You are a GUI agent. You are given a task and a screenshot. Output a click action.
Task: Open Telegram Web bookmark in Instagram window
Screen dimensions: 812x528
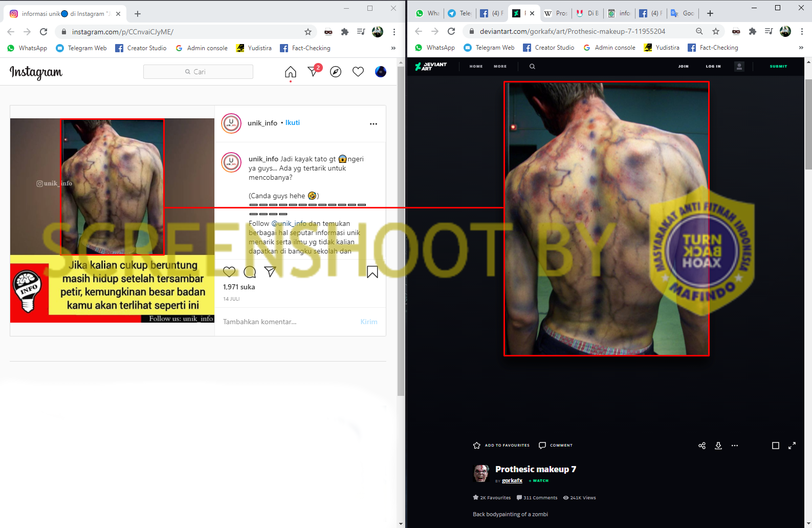coord(81,48)
